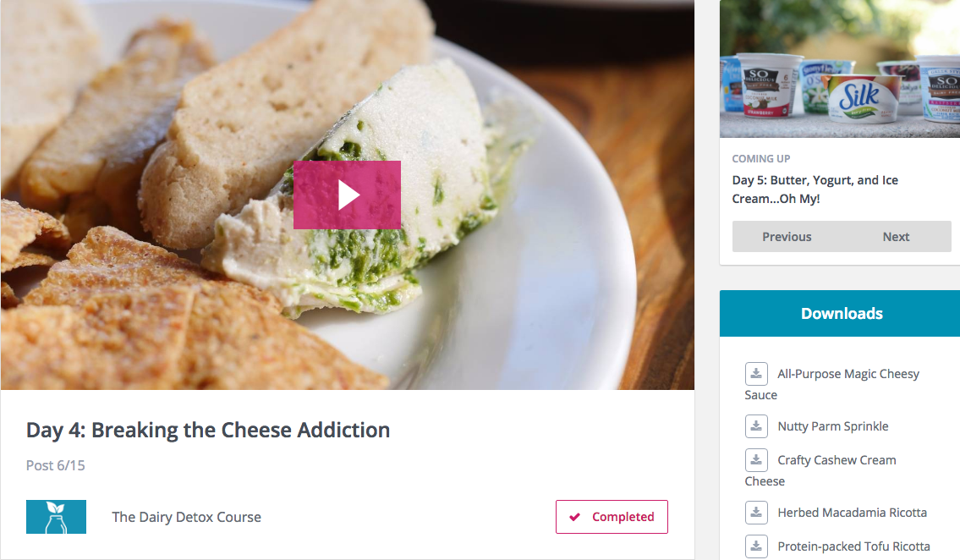Toggle the Completed status button
Screen dimensions: 960x560
pyautogui.click(x=612, y=517)
